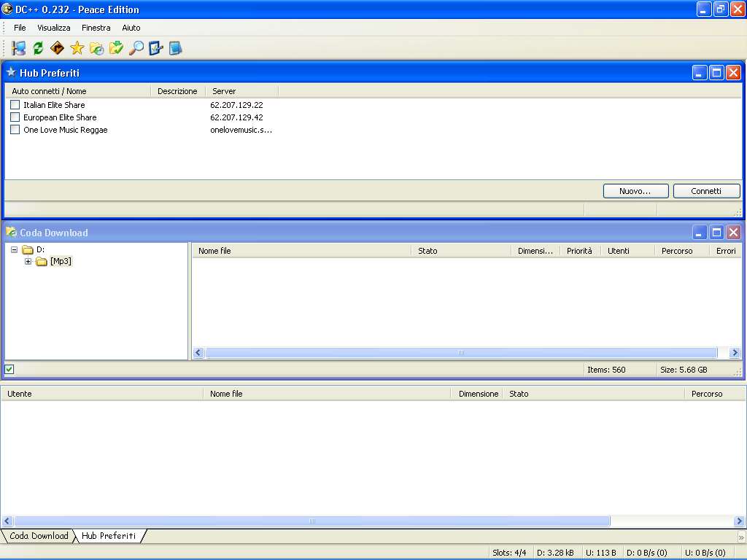
Task: Open the Visualizza menu
Action: point(54,28)
